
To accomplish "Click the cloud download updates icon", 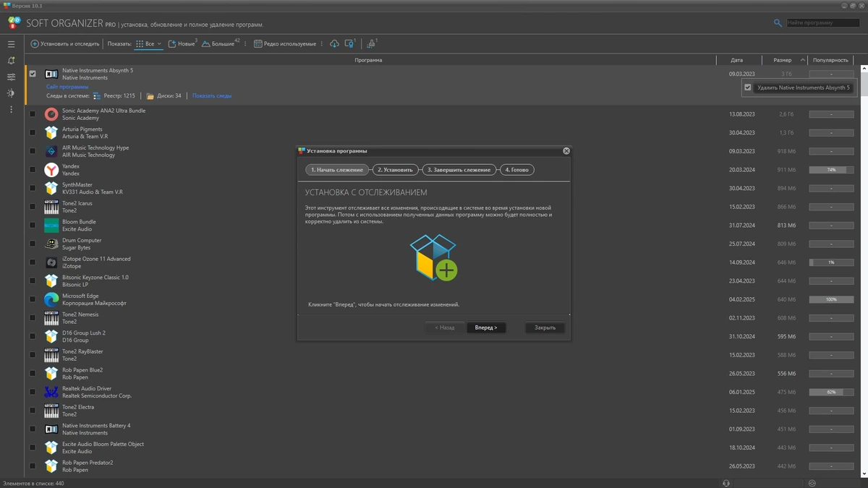I will (334, 44).
